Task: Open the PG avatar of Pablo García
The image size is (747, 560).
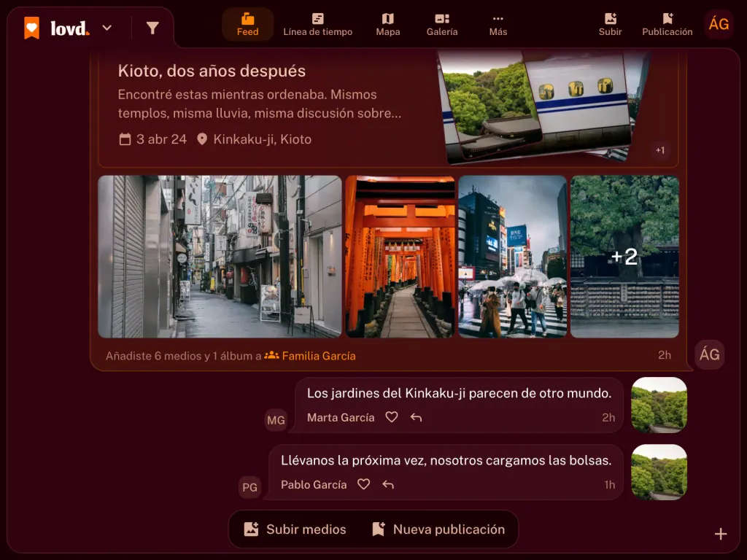Action: [x=249, y=487]
